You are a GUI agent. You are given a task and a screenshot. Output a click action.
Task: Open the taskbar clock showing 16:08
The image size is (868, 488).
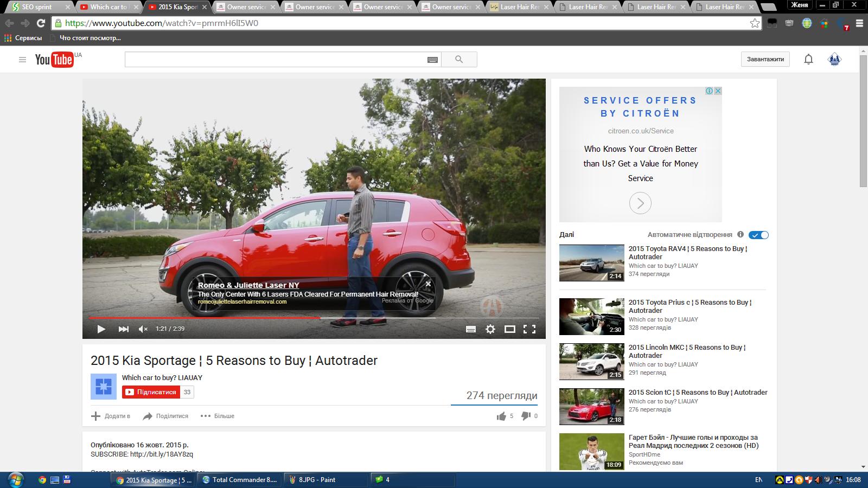pyautogui.click(x=853, y=480)
